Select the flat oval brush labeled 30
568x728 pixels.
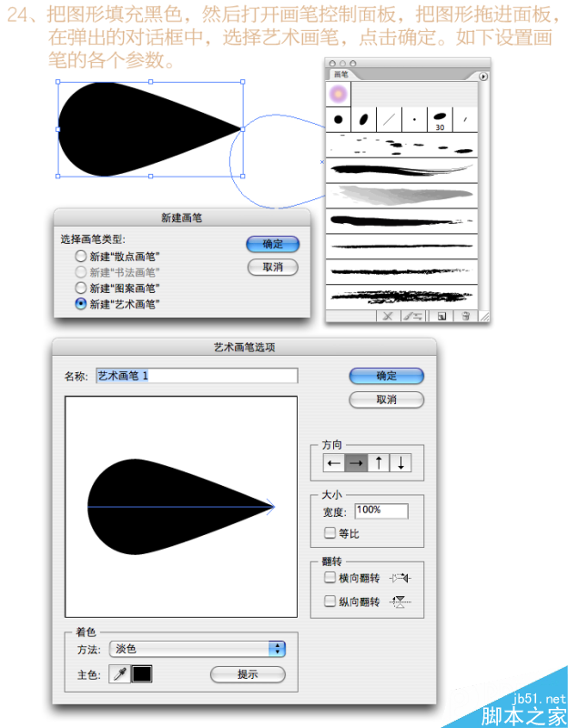point(440,120)
